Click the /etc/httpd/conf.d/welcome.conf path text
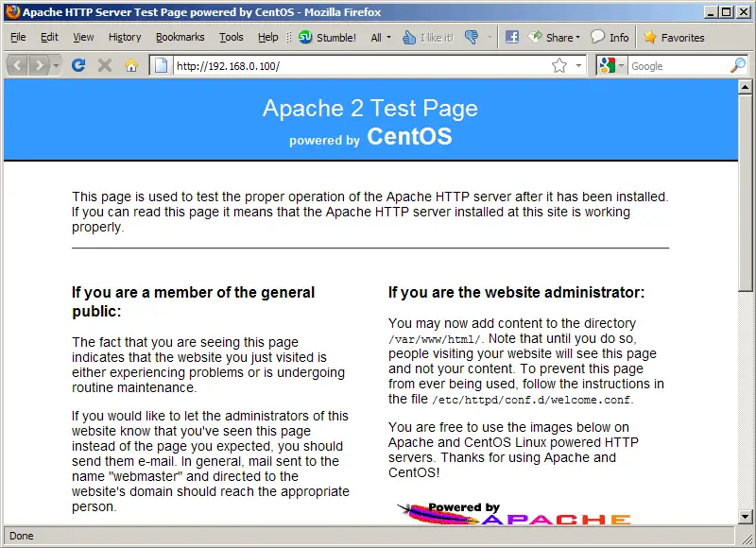The image size is (756, 548). click(x=531, y=400)
